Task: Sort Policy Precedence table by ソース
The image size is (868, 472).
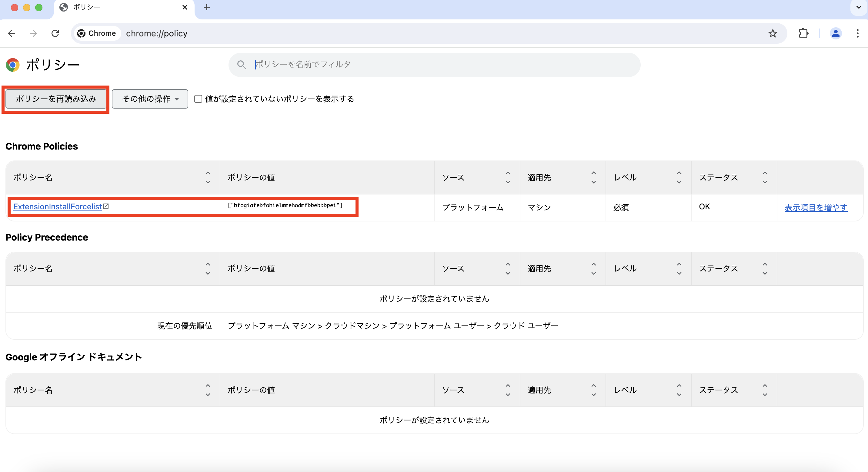Action: (x=508, y=269)
